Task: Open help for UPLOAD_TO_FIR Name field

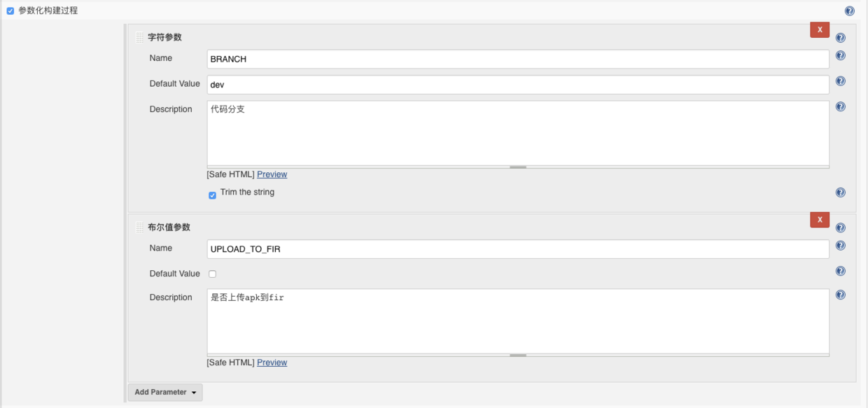Action: pos(840,246)
